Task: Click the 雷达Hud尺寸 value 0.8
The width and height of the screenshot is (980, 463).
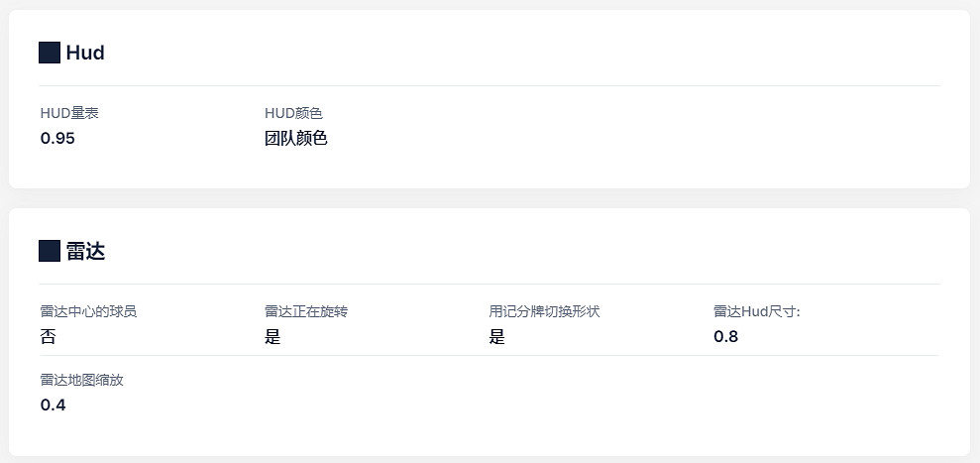Action: [x=725, y=336]
